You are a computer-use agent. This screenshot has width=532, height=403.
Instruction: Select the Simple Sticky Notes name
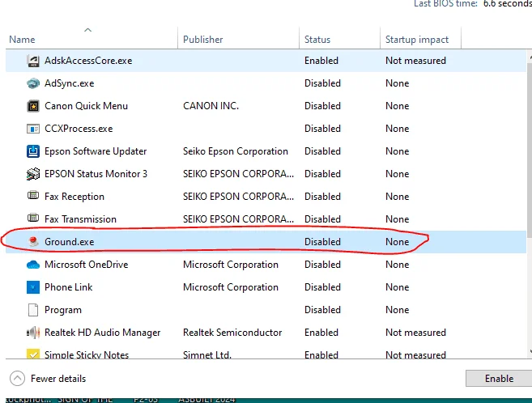[x=87, y=354]
